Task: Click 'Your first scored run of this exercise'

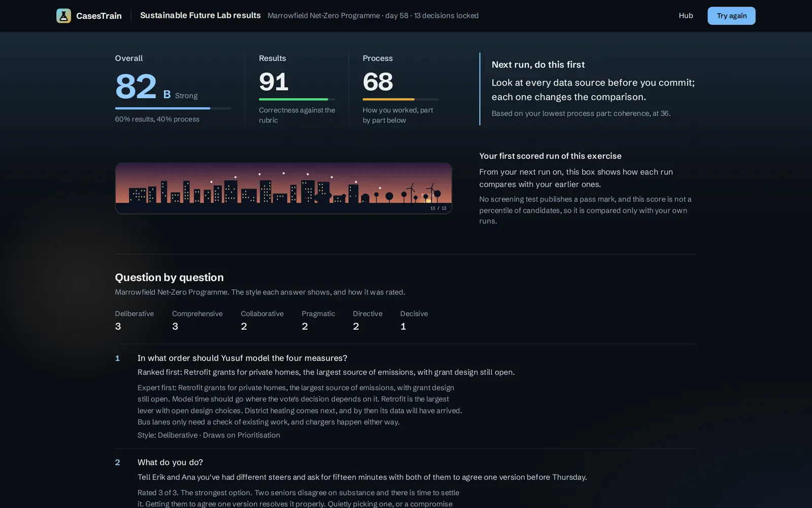Action: [550, 156]
